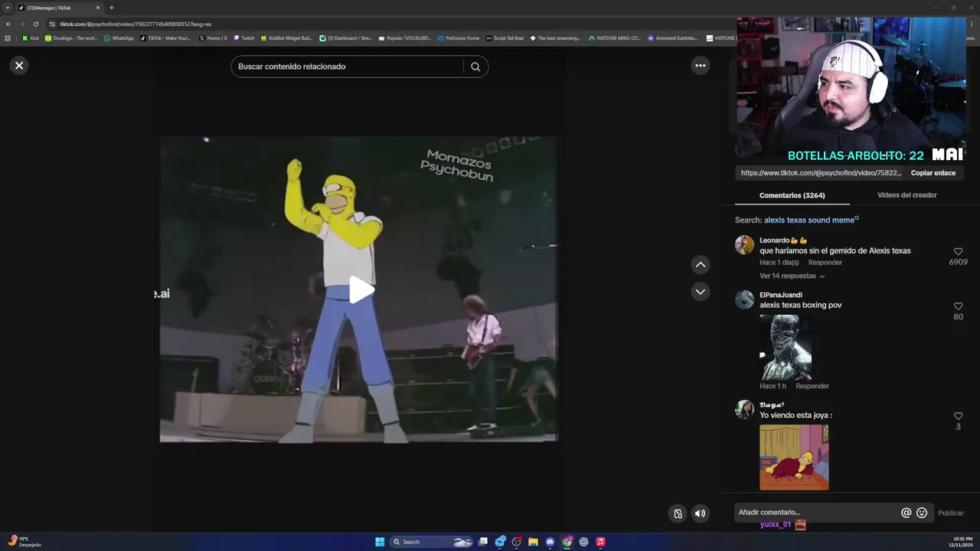The image size is (980, 551).
Task: Click Copiar enlace button
Action: click(933, 173)
